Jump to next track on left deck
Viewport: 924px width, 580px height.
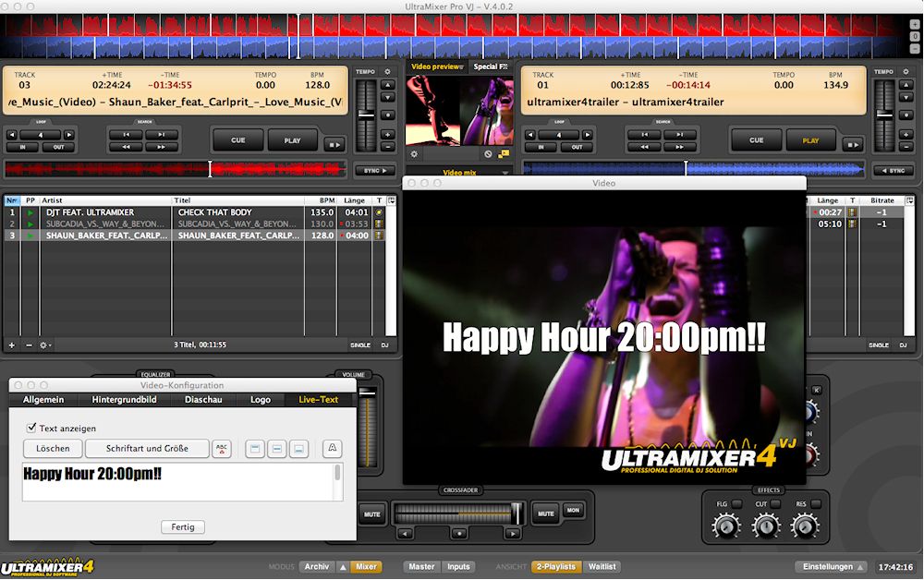point(160,135)
